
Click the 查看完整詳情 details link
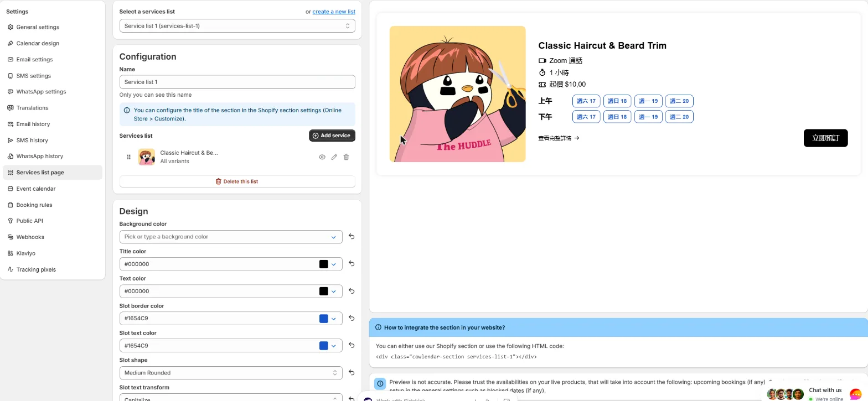tap(559, 138)
